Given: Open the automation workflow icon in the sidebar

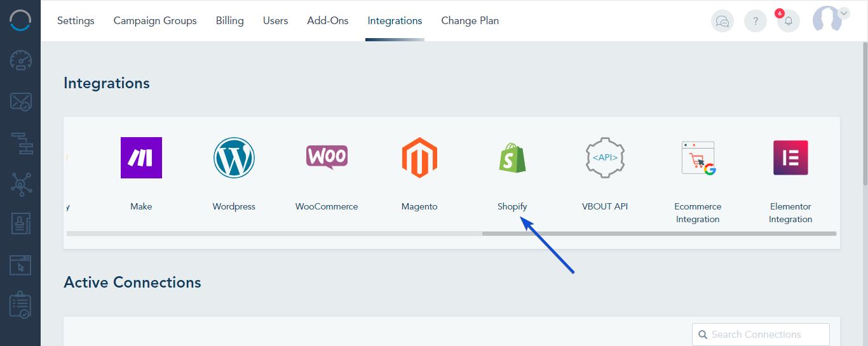Looking at the screenshot, I should 20,143.
